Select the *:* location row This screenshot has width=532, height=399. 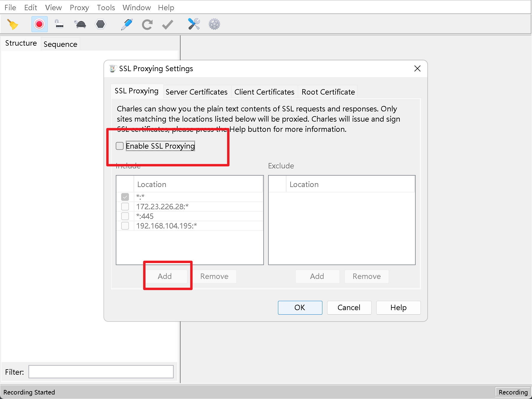190,197
